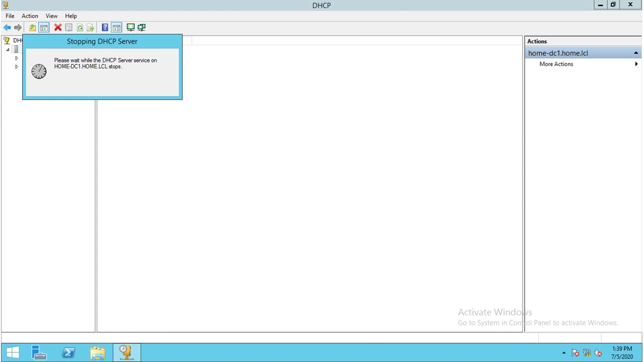Export list using the toolbar icon
Screen dimensions: 644x362
click(91, 28)
